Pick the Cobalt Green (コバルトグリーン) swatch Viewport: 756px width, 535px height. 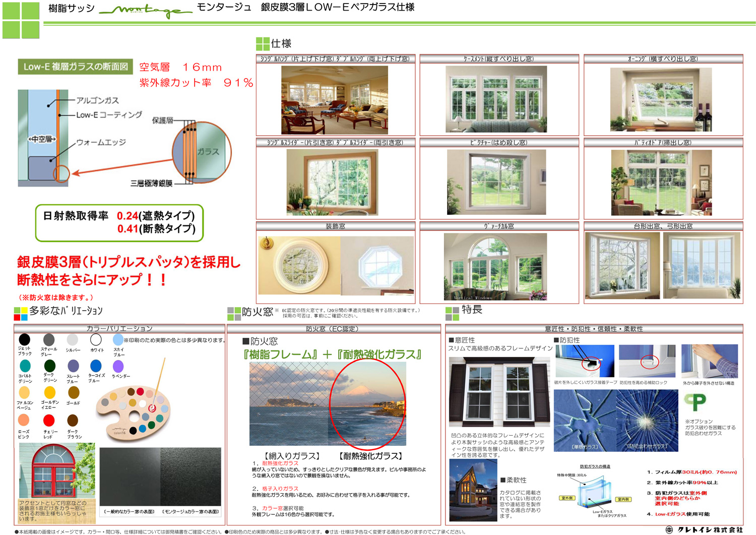click(x=25, y=366)
